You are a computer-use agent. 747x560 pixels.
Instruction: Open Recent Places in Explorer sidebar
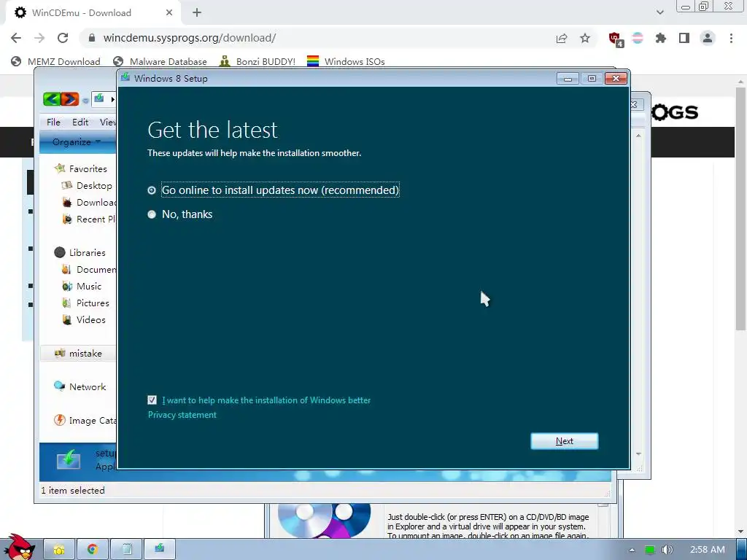(x=89, y=219)
